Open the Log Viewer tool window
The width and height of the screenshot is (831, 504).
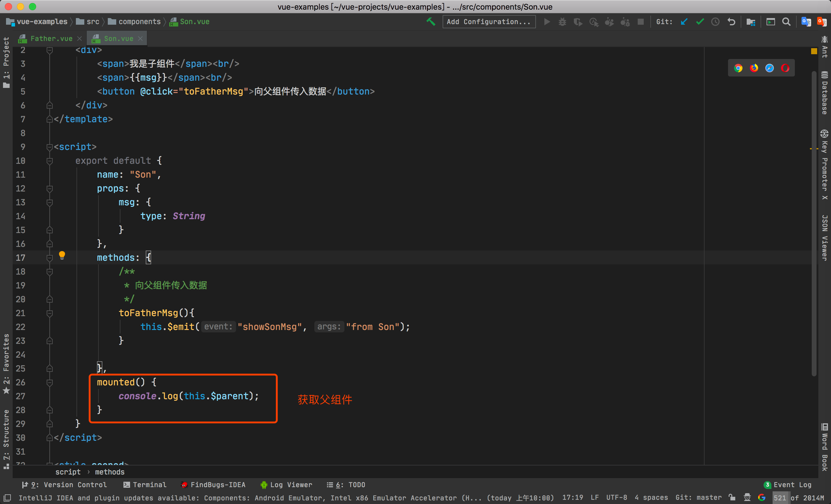pyautogui.click(x=286, y=485)
